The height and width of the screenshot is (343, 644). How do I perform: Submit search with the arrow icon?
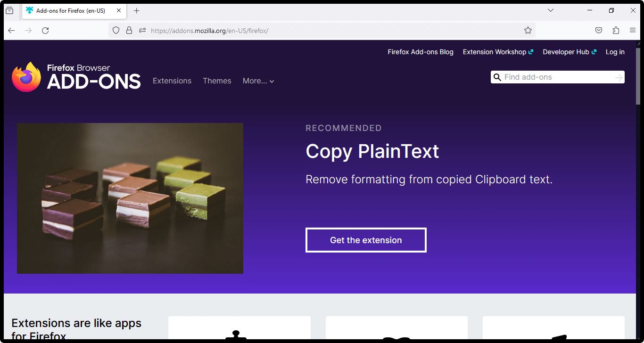click(619, 77)
